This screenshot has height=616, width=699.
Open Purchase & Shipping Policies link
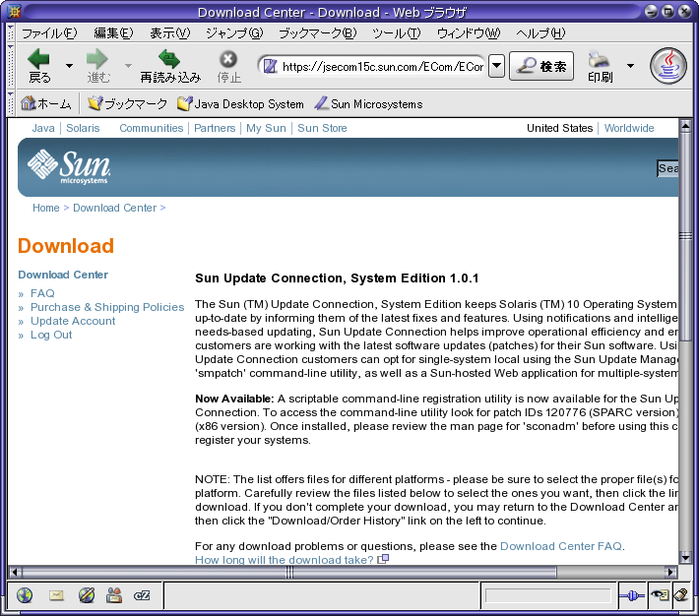point(107,307)
